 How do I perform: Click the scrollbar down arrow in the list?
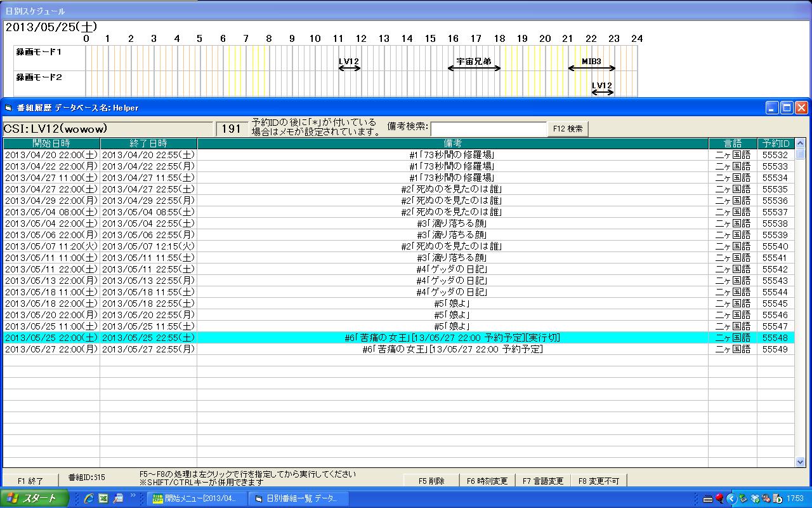pos(800,462)
